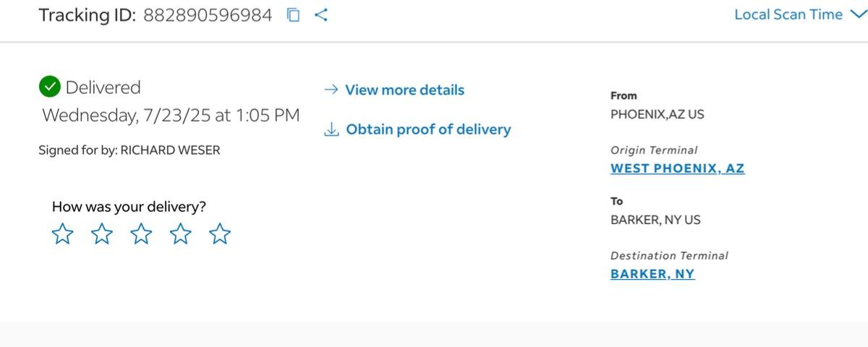The image size is (868, 347).
Task: Open the BARKER, NY destination terminal link
Action: point(652,274)
